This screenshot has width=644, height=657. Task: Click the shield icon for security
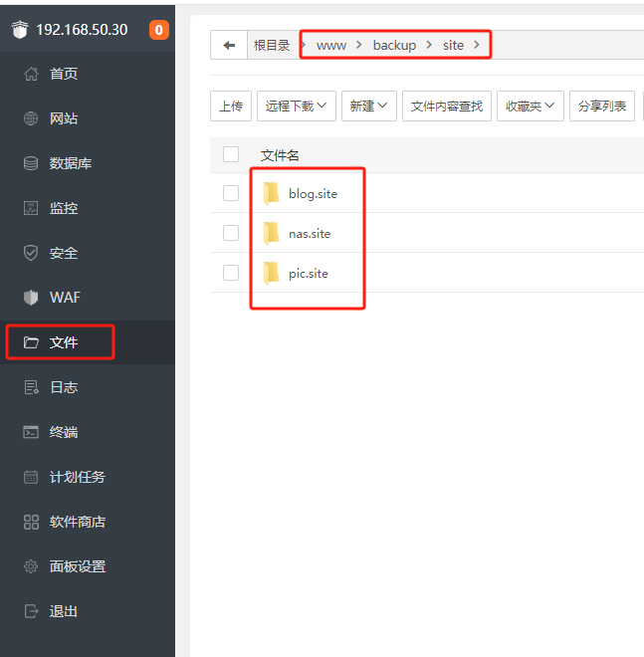tap(31, 253)
